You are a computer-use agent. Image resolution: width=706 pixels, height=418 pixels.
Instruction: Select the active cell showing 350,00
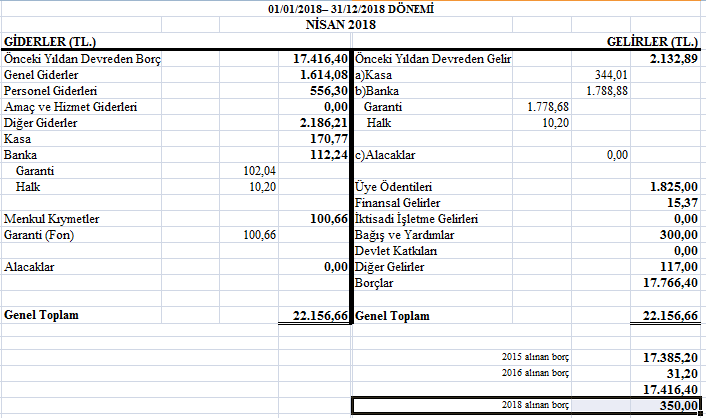pos(679,405)
